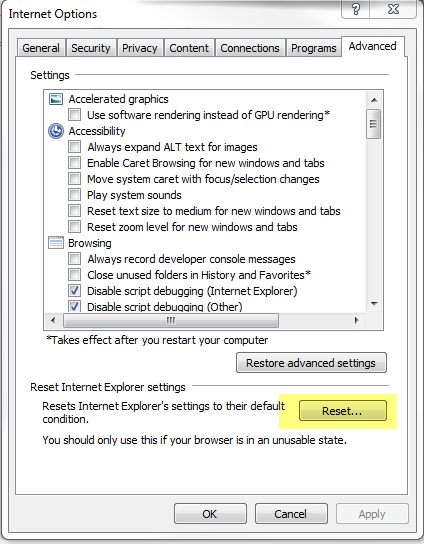Click the Browsing category icon
Viewport: 424px width, 544px height.
pos(56,243)
